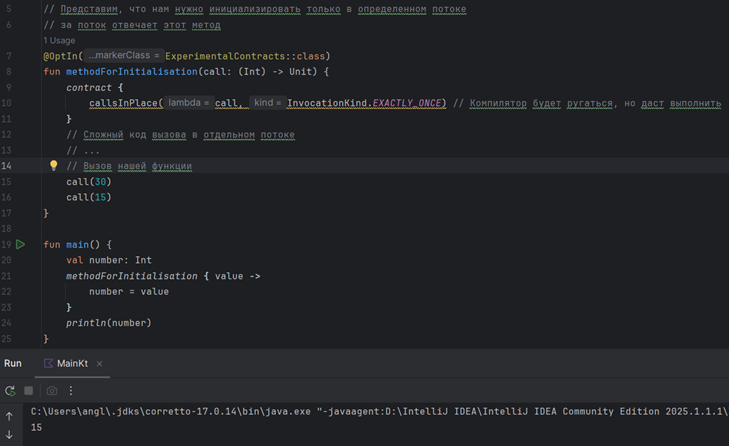Click the green run gutter icon beside main
Viewport: 729px width, 446px height.
coord(20,245)
